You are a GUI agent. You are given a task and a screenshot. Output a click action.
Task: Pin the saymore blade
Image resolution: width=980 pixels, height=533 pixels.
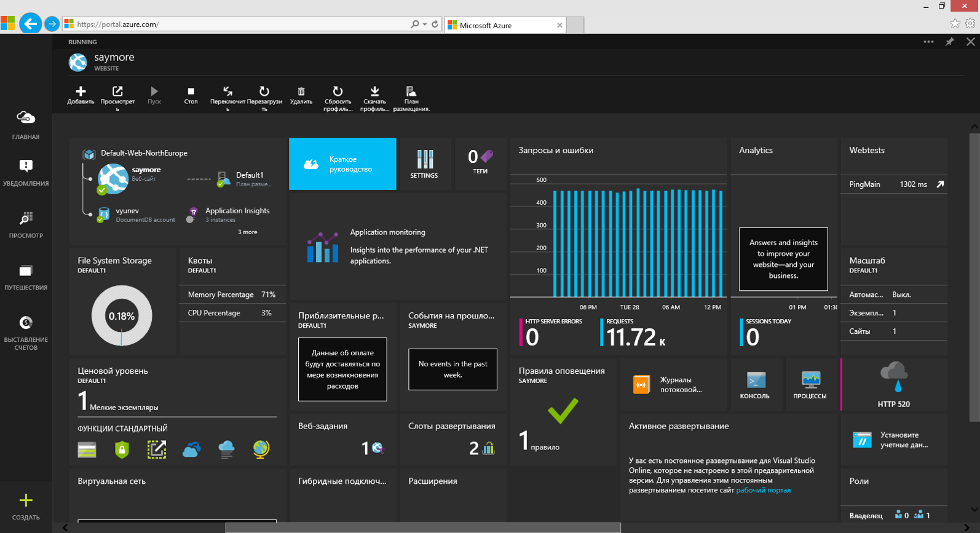tap(950, 42)
